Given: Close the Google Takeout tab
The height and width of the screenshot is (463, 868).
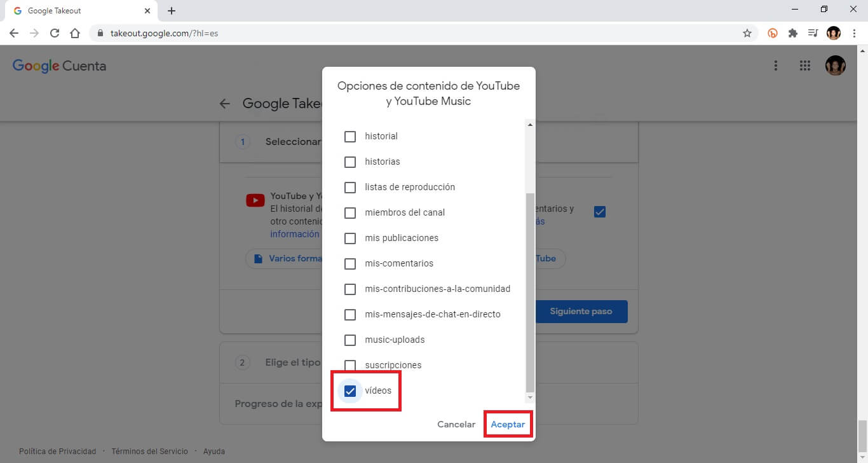Looking at the screenshot, I should coord(147,11).
